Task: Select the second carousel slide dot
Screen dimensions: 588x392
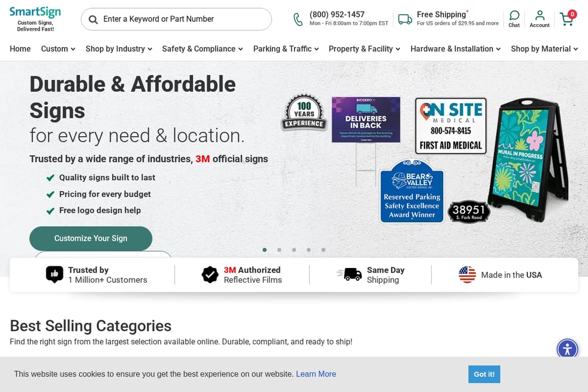Action: pos(279,250)
